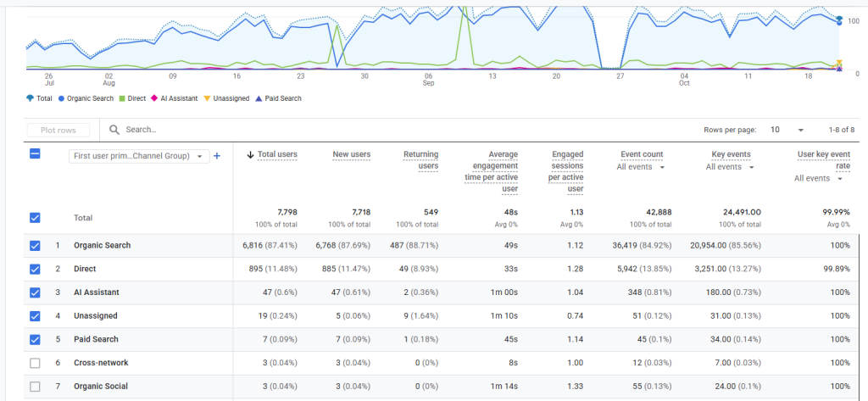Sort by Engaged sessions per active user
This screenshot has height=401, width=868.
(566, 172)
